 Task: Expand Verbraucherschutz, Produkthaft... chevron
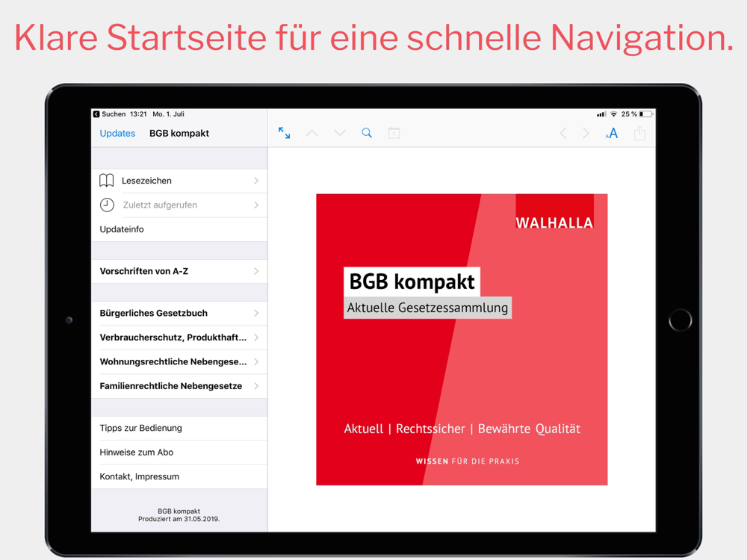point(256,337)
